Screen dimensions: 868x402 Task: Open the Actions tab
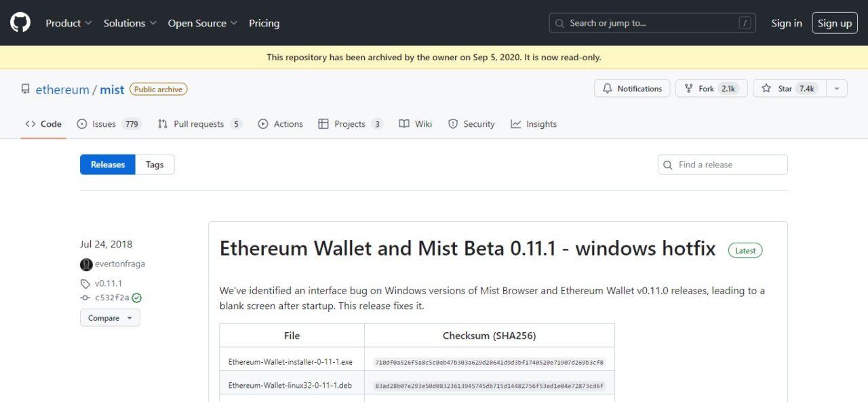point(280,124)
